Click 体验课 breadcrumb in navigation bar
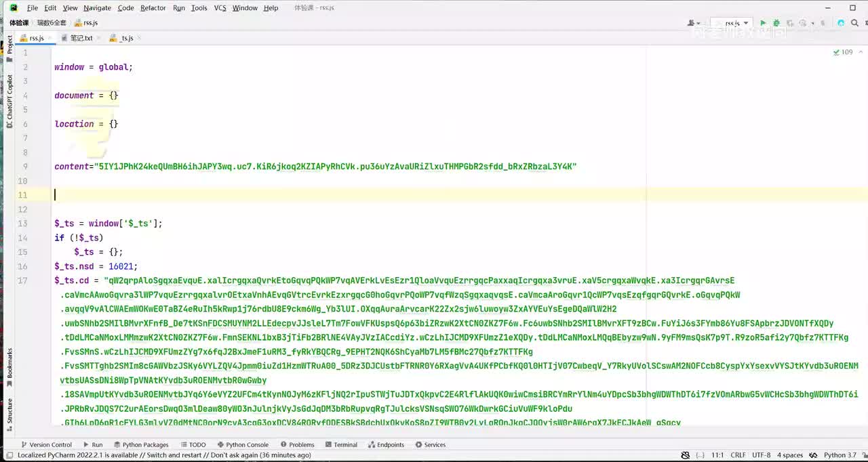This screenshot has height=462, width=868. pos(19,23)
